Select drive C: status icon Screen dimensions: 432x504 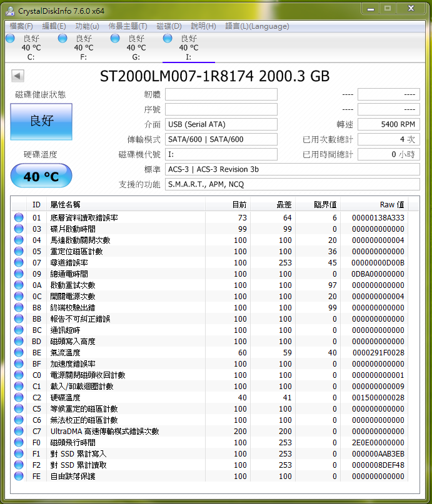pos(10,38)
